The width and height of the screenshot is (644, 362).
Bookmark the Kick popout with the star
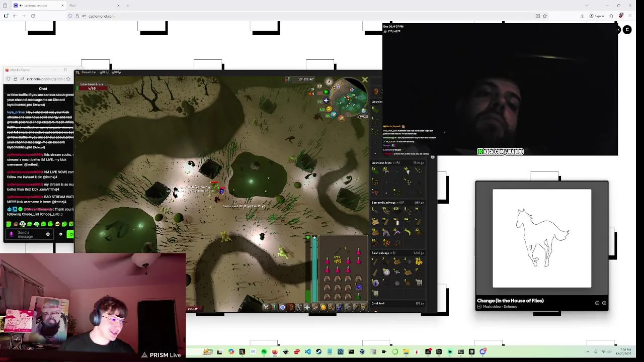tap(68, 79)
